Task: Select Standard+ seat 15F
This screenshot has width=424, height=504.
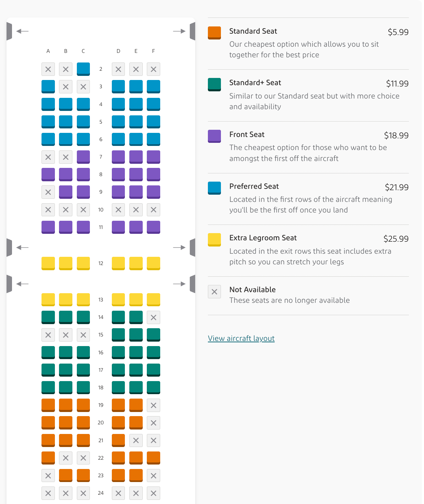Action: click(x=153, y=334)
